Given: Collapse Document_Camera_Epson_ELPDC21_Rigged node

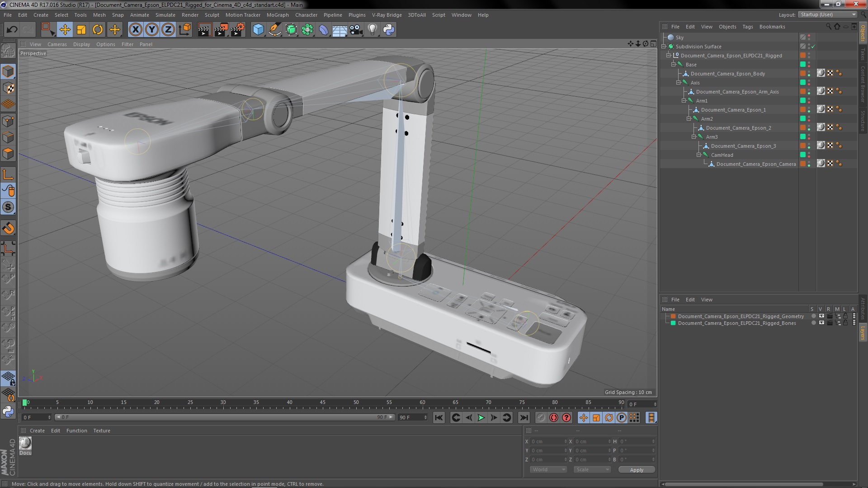Looking at the screenshot, I should coord(669,56).
